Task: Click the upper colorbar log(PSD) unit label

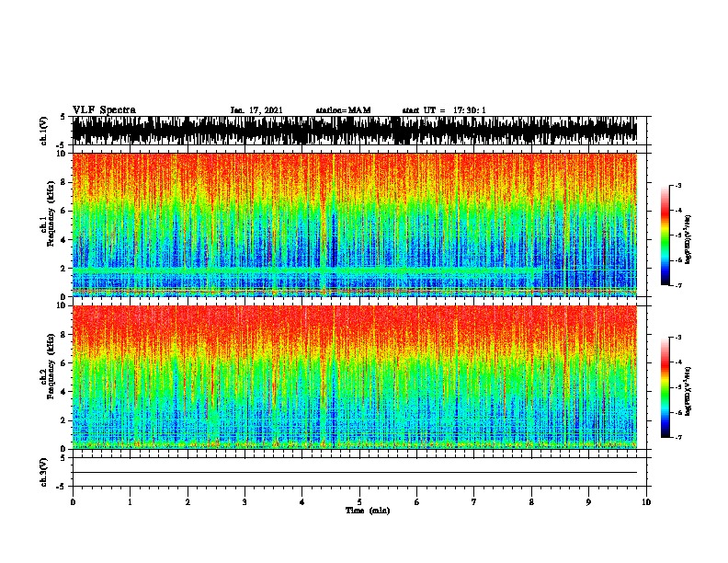Action: [688, 240]
